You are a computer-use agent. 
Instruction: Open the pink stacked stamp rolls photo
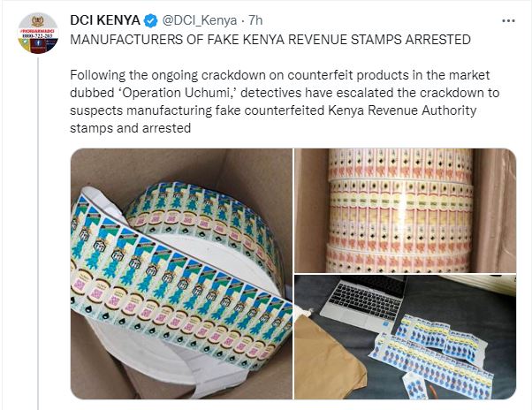[405, 210]
